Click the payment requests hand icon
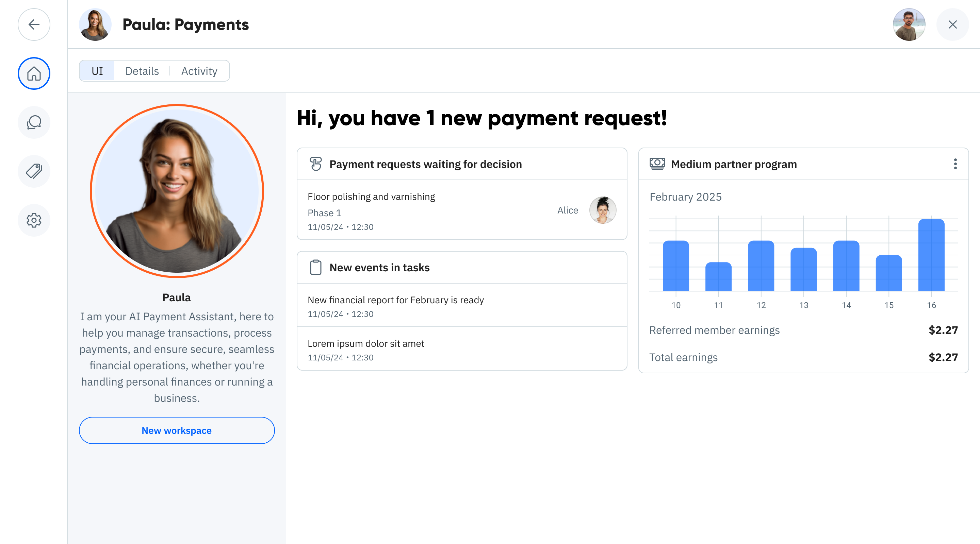 [315, 164]
